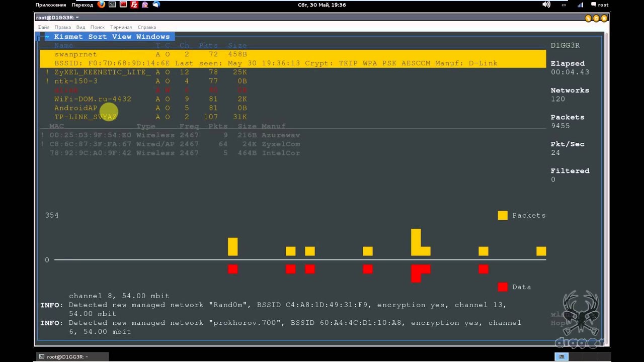This screenshot has height=362, width=644.
Task: Open Kismet's Sort menu
Action: (x=98, y=37)
